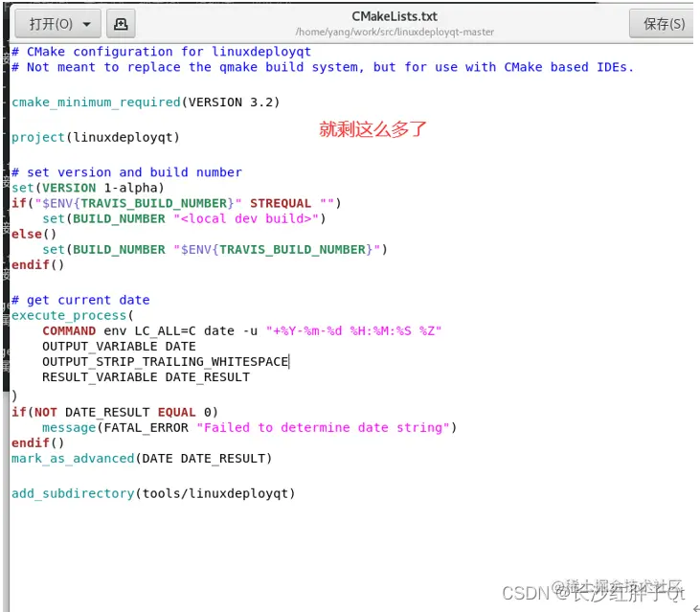Click the OUTPUT_STRIP_TRAILING_WHITESPACE line

click(x=165, y=362)
